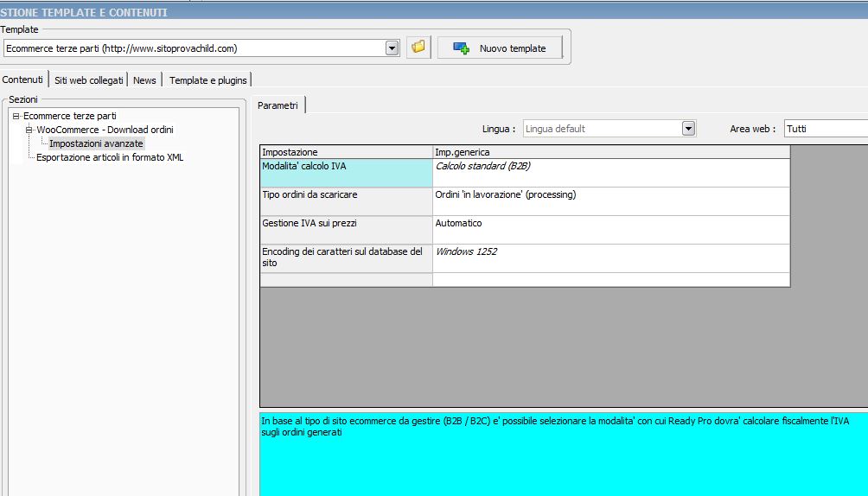
Task: Click the Windows 1252 value cell
Action: [611, 258]
